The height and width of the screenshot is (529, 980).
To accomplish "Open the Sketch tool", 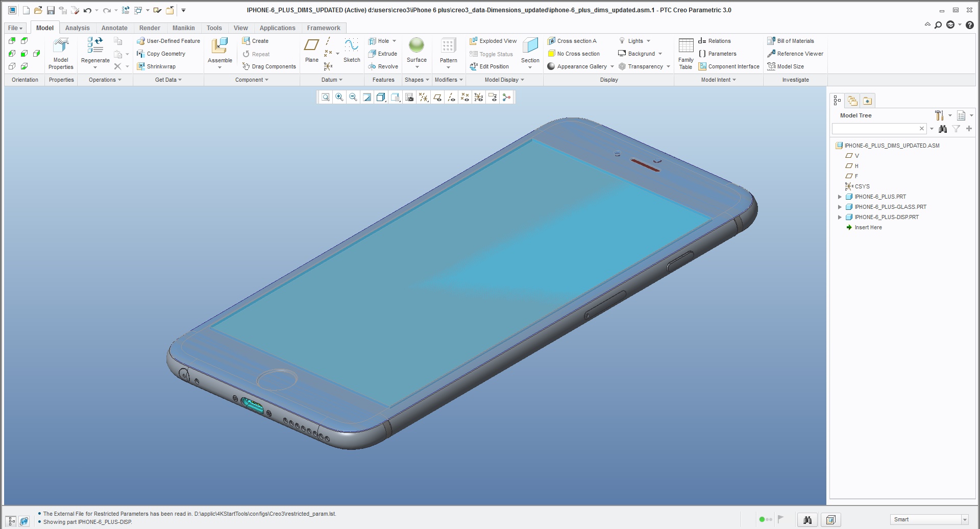I will 351,51.
